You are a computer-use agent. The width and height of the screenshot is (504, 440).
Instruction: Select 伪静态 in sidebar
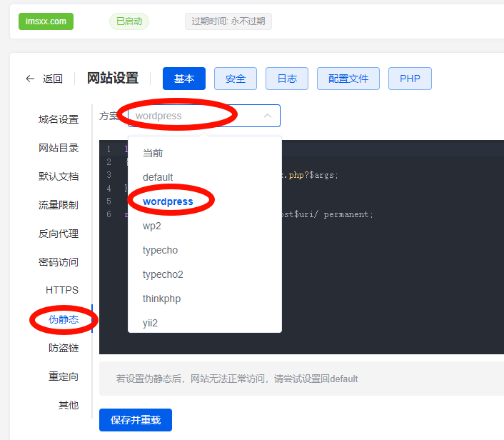(64, 319)
